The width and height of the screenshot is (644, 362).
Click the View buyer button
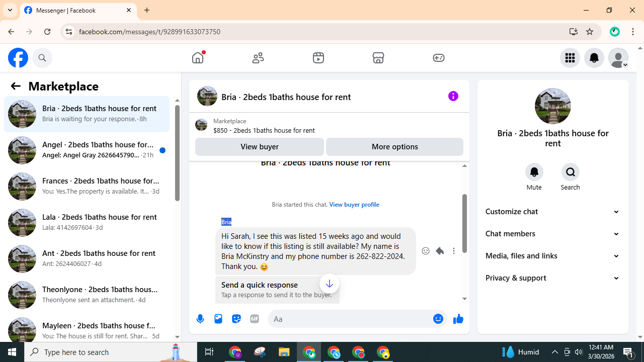pos(260,147)
